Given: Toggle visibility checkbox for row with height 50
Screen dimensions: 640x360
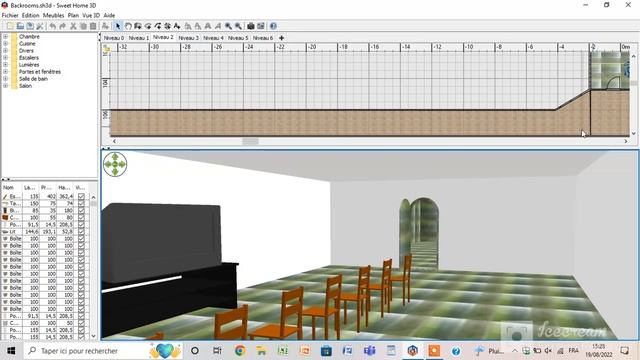Looking at the screenshot, I should [81, 323].
